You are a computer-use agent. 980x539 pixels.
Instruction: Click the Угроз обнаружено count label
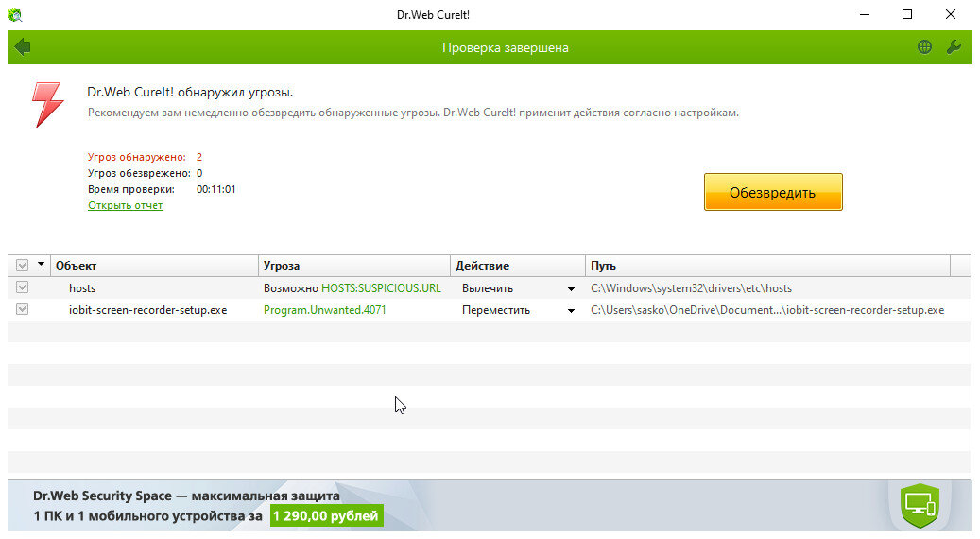[x=137, y=157]
